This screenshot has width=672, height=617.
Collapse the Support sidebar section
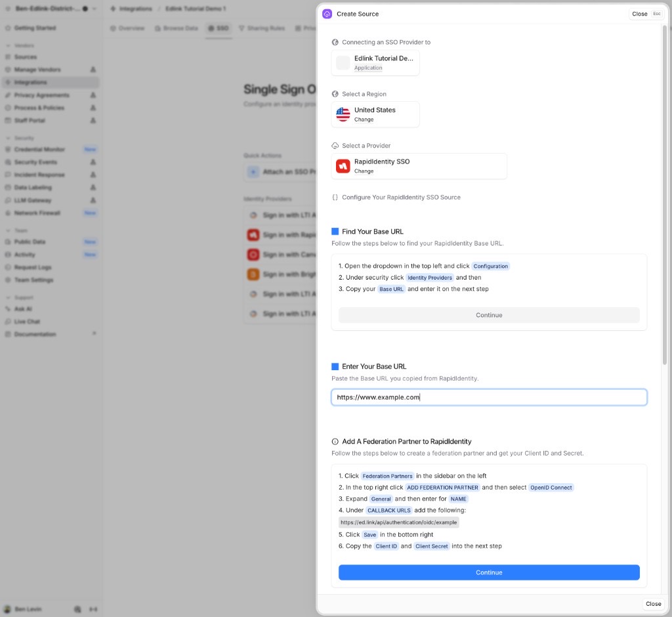click(8, 297)
